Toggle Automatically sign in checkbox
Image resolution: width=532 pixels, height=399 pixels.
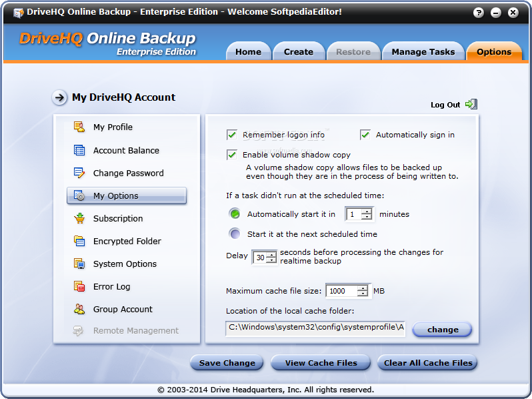tap(365, 135)
